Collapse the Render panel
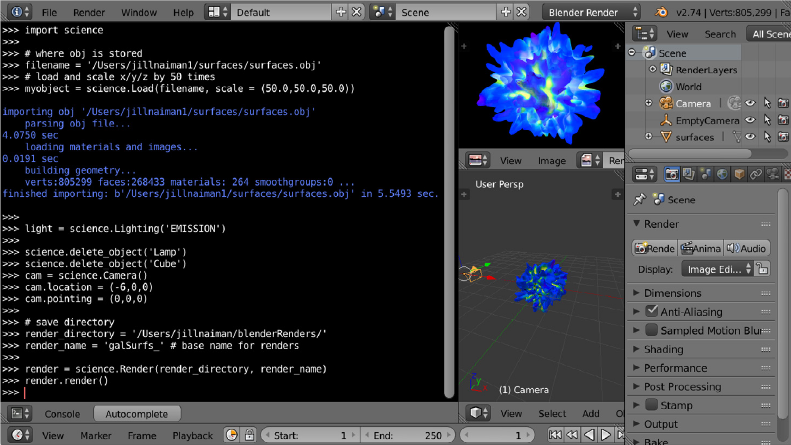The width and height of the screenshot is (791, 445). 637,224
